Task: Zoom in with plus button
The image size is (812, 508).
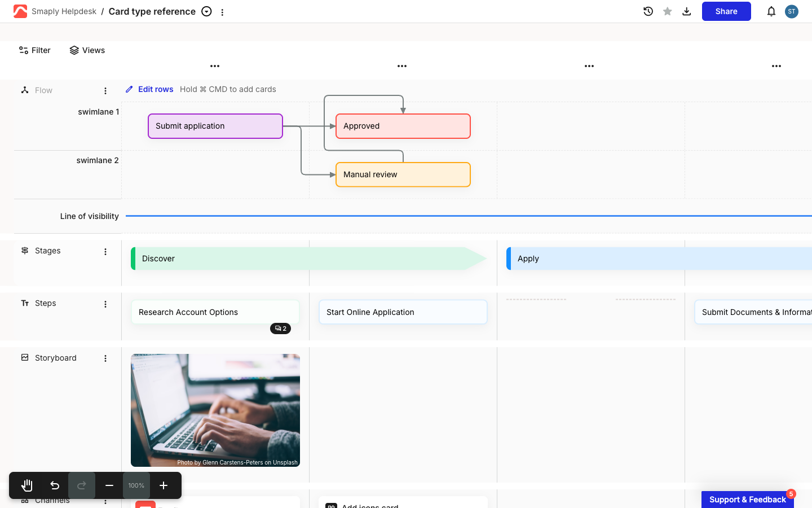Action: pyautogui.click(x=164, y=485)
